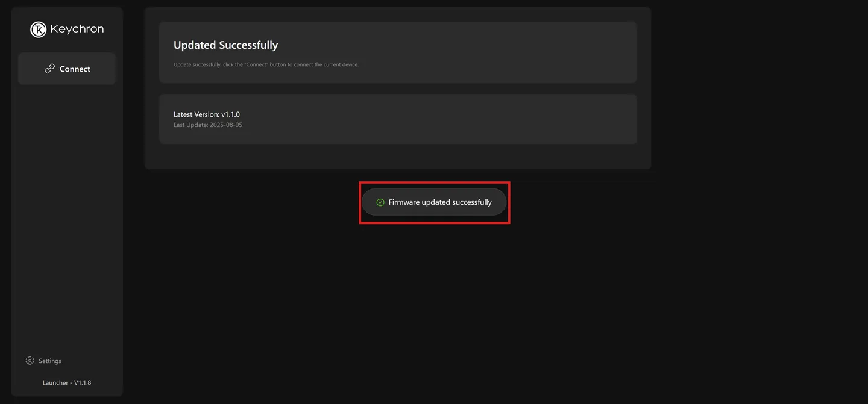This screenshot has height=404, width=868.
Task: Click the Latest Version: v1.1.0 text
Action: pyautogui.click(x=207, y=114)
